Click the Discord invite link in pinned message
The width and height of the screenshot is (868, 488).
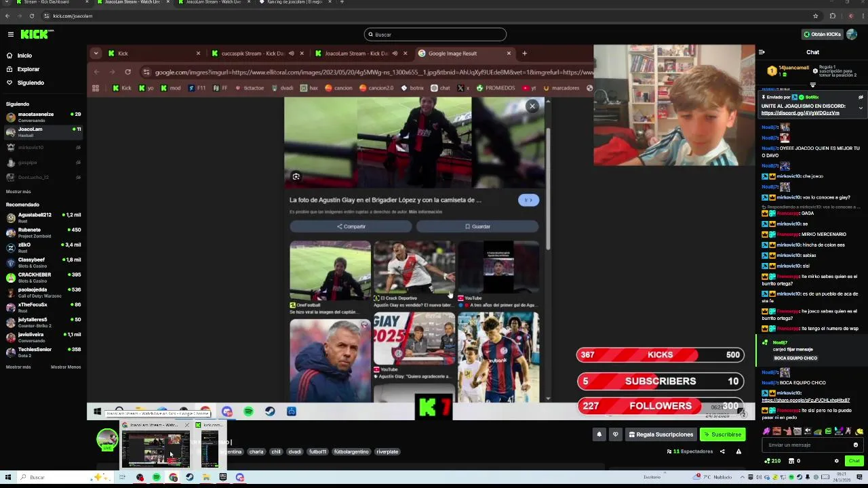point(800,113)
